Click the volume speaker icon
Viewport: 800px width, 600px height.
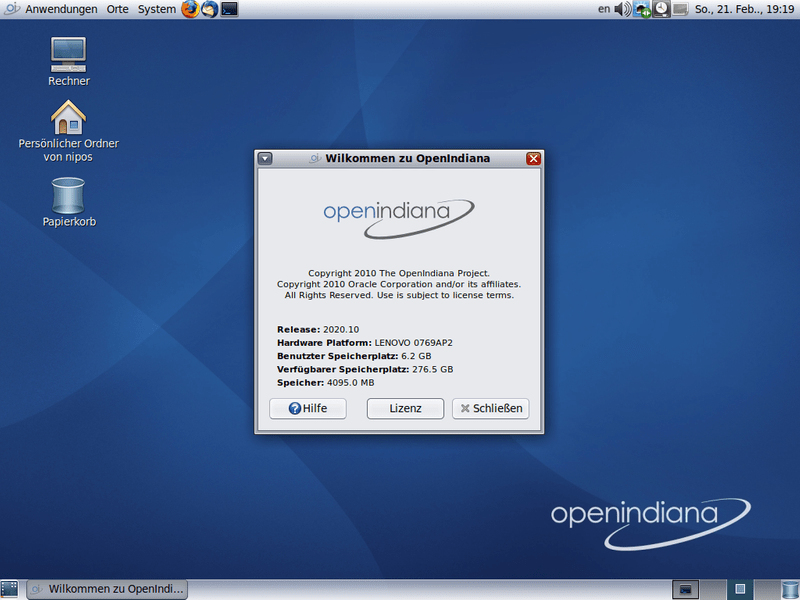(622, 9)
